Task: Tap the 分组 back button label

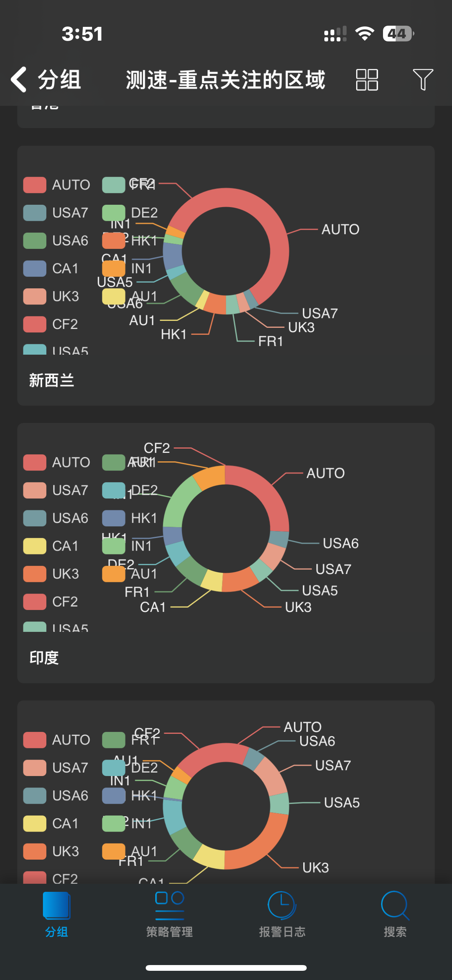Action: pos(59,80)
